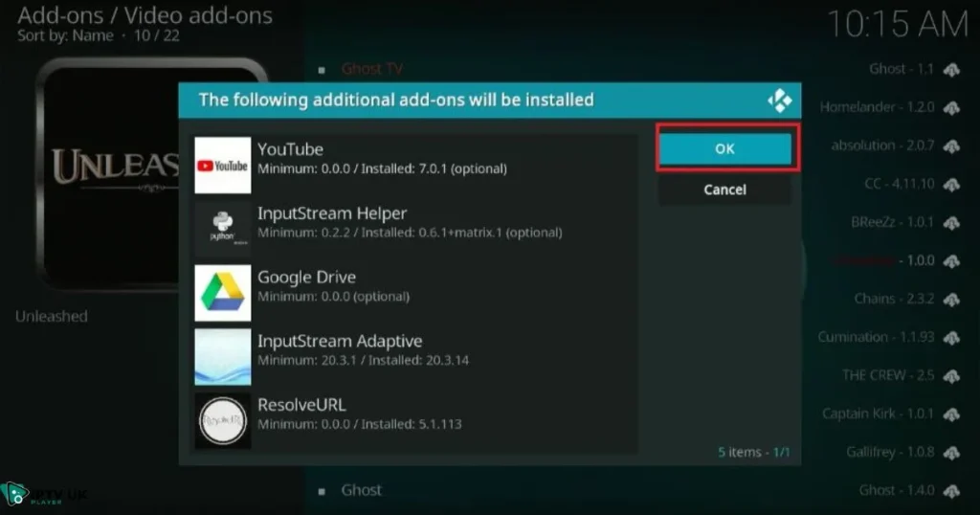980x515 pixels.
Task: Select the Ghost item at list bottom
Action: (x=361, y=490)
